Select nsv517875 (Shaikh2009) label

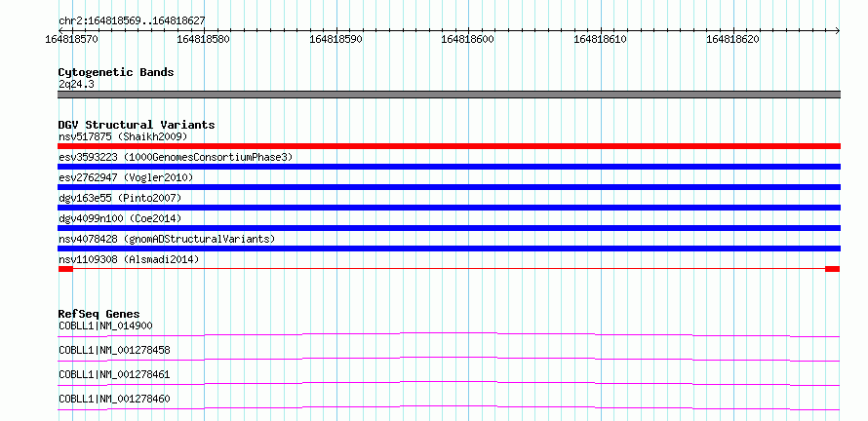pos(123,136)
